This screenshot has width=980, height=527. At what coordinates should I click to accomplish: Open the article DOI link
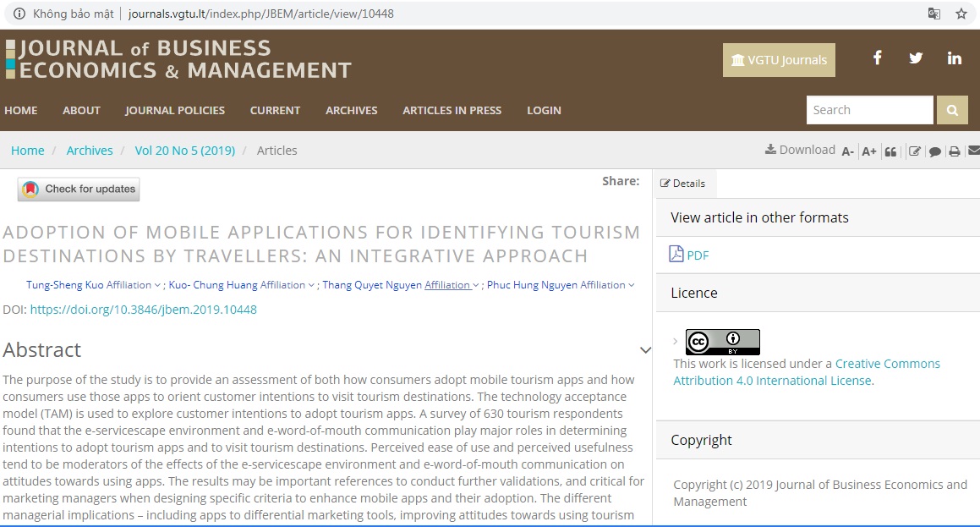pos(143,310)
